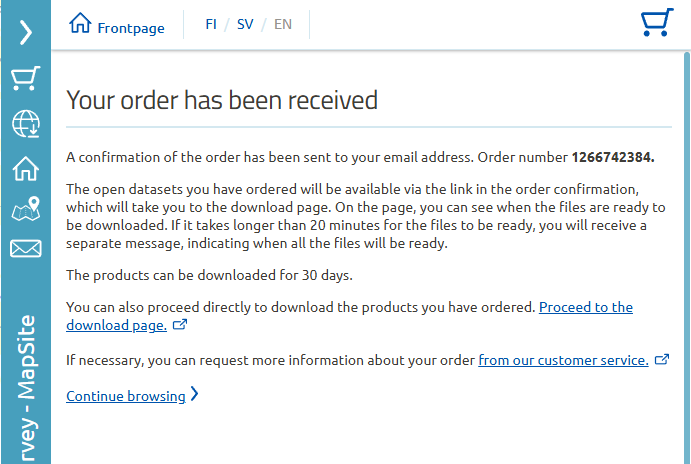Click external link icon after customer service

click(x=662, y=360)
